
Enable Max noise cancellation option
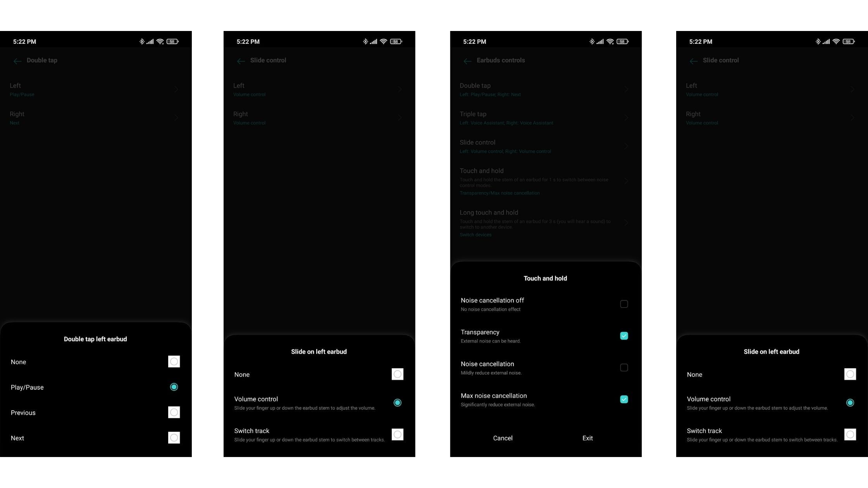[624, 399]
